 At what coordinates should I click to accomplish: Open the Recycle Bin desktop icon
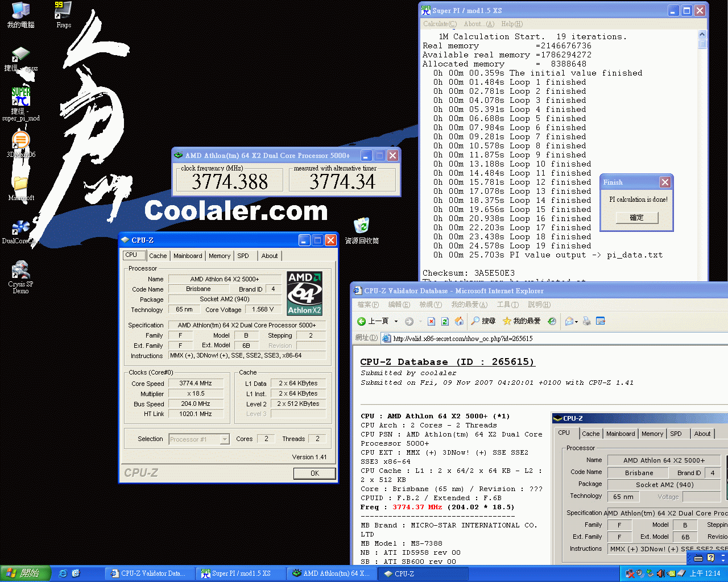pos(362,231)
